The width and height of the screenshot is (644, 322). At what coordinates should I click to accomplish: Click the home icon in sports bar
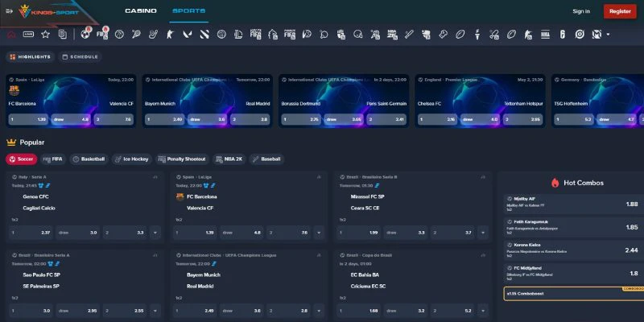(x=11, y=34)
